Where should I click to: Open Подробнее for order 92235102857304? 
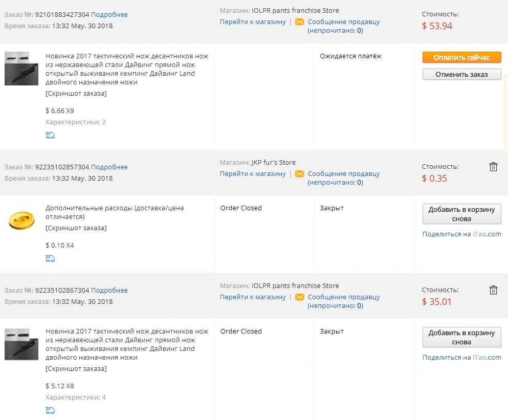(109, 167)
